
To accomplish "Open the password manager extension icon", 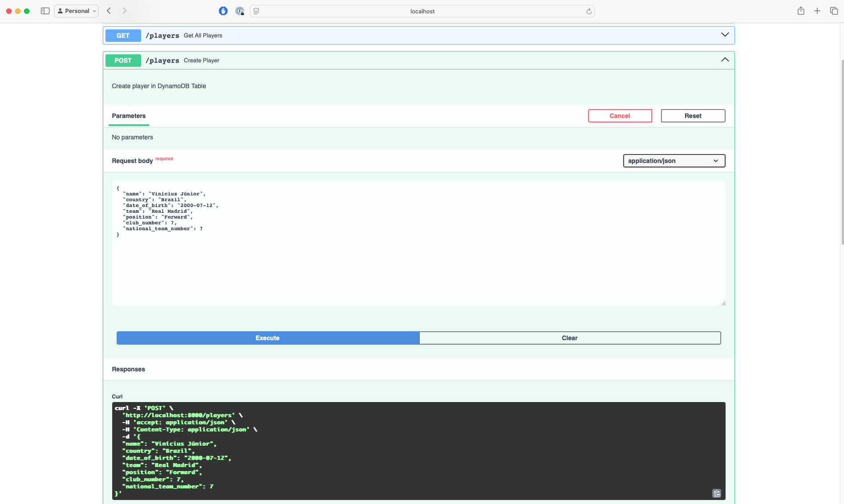I will [x=240, y=11].
